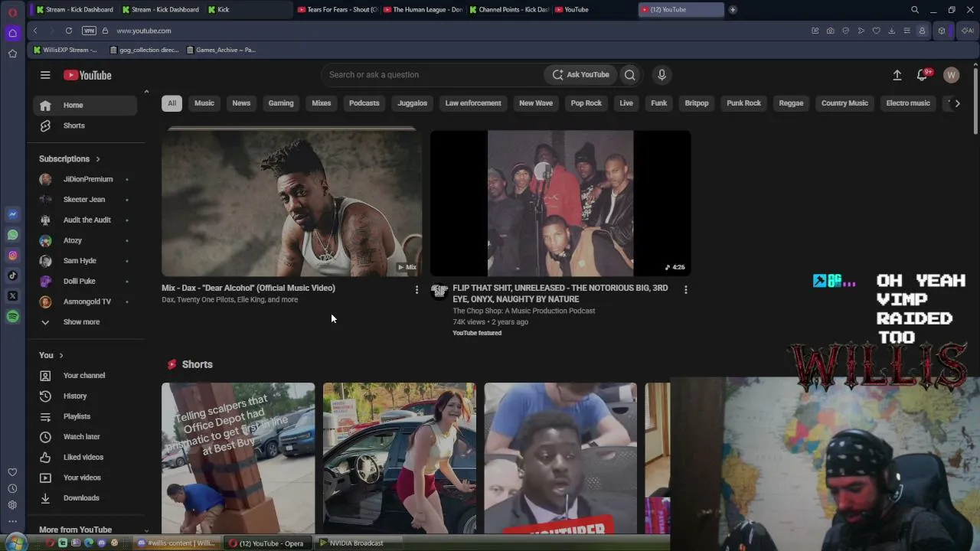The width and height of the screenshot is (980, 551).
Task: Select the New Wave filter chip
Action: (x=536, y=103)
